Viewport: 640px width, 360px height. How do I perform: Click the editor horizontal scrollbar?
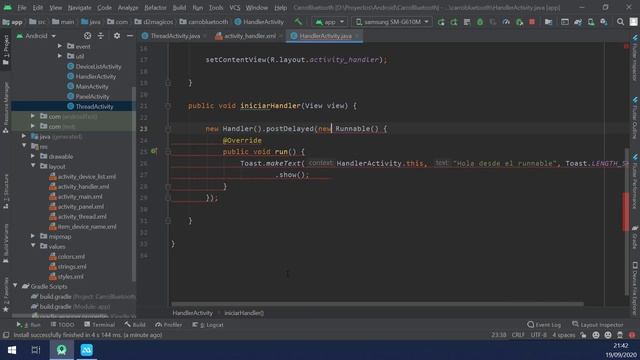(x=377, y=304)
